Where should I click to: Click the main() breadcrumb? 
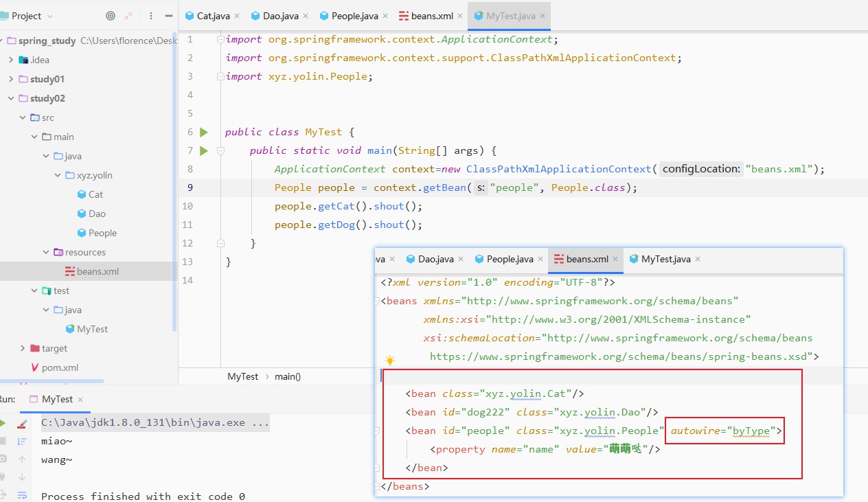click(288, 376)
